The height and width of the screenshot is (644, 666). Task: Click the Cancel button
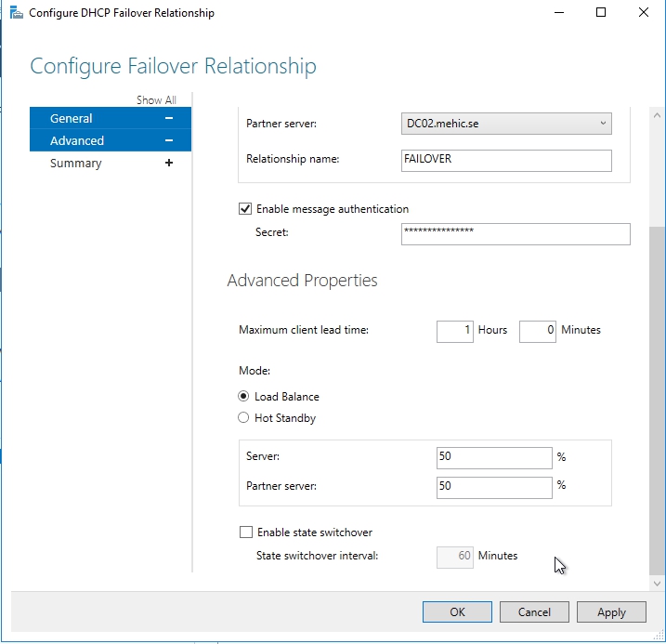534,612
